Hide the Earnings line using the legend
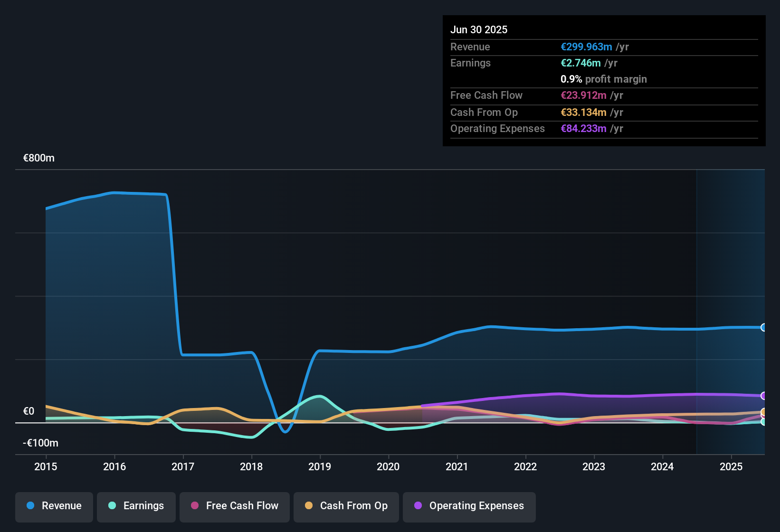 pyautogui.click(x=136, y=506)
